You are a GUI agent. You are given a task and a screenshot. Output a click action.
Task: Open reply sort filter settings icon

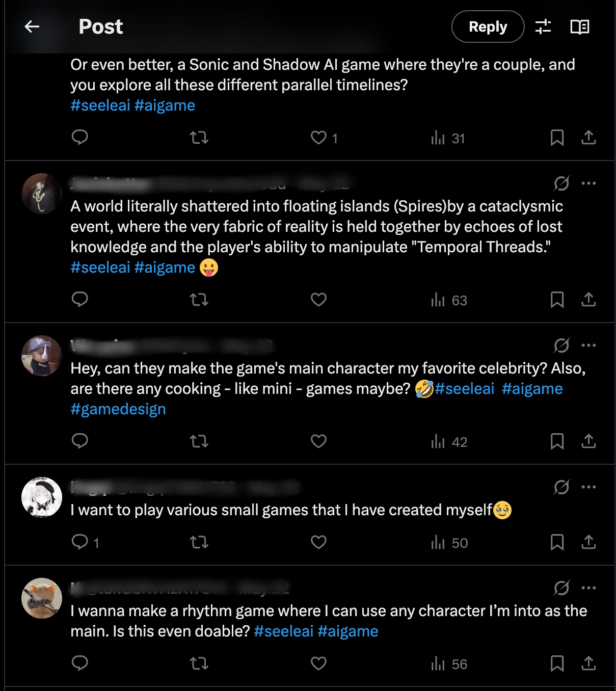click(x=543, y=26)
